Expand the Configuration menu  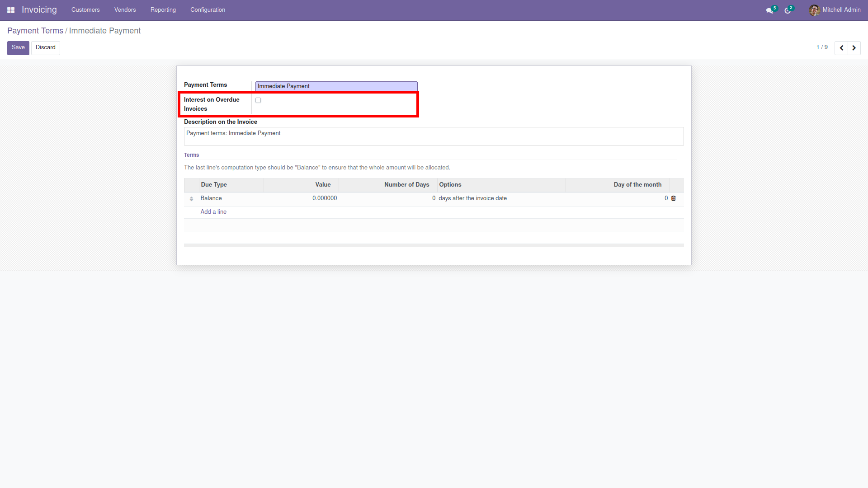pos(208,10)
